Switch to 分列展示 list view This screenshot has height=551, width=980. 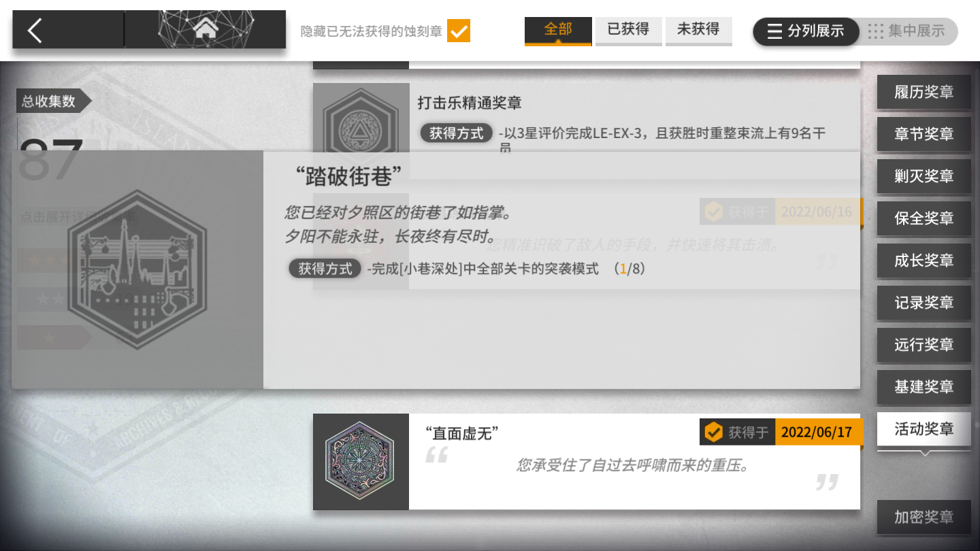pos(806,31)
